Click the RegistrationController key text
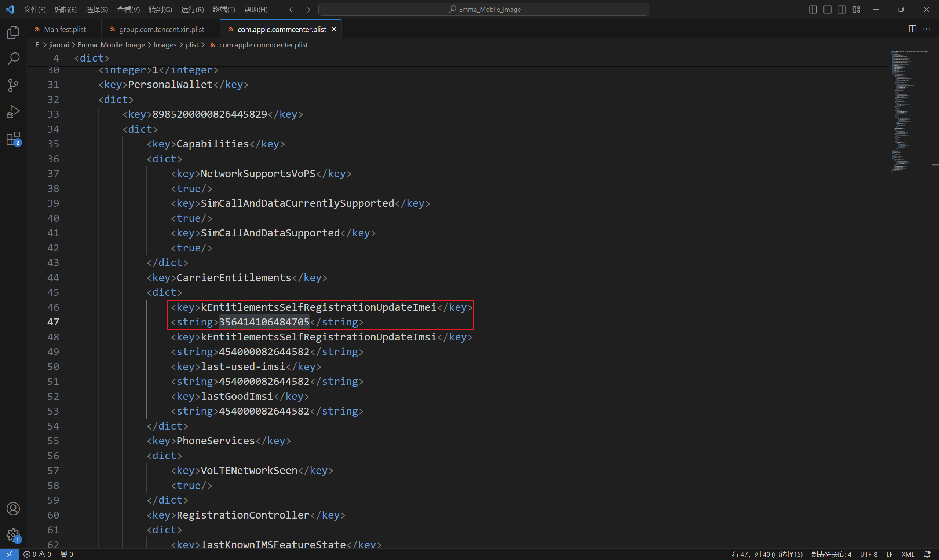 pos(243,515)
